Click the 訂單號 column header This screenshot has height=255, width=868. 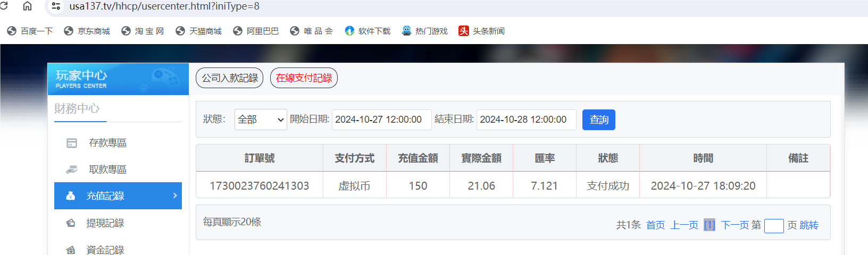[x=260, y=158]
